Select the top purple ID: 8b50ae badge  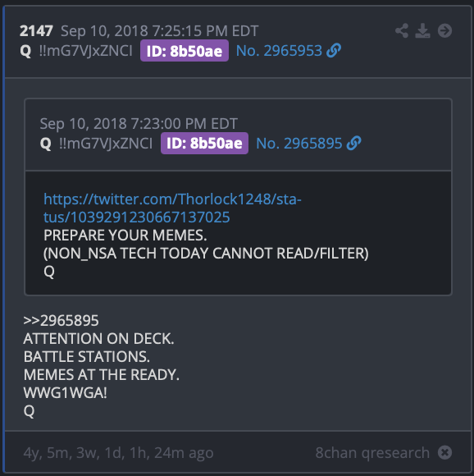(185, 51)
